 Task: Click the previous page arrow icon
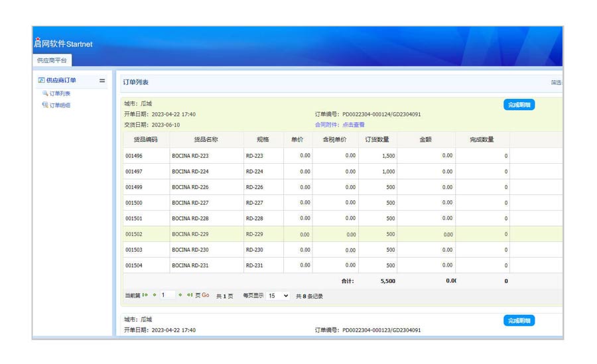tap(155, 295)
